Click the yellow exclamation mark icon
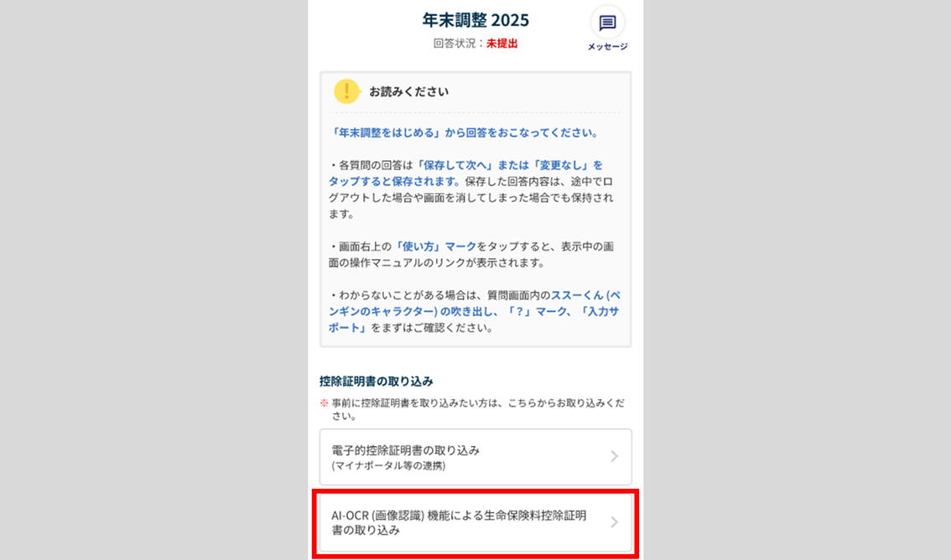Image resolution: width=951 pixels, height=560 pixels. click(x=347, y=91)
